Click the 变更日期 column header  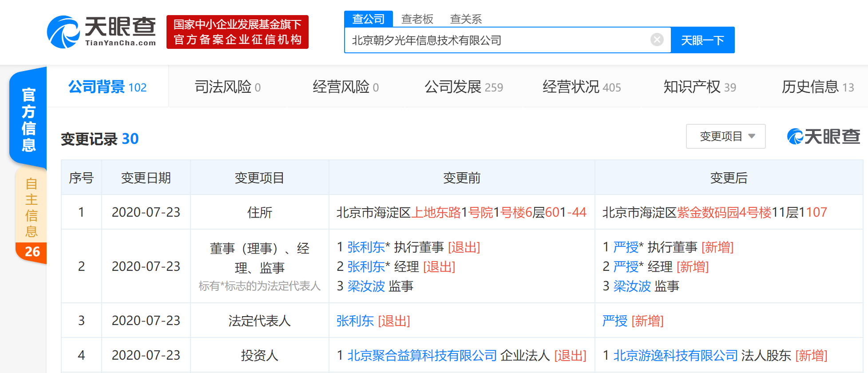146,178
